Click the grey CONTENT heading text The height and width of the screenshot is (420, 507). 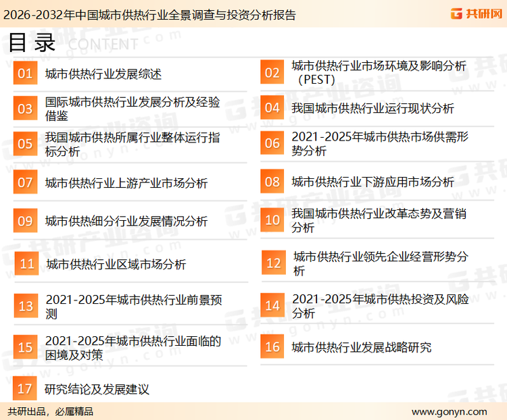tap(103, 45)
